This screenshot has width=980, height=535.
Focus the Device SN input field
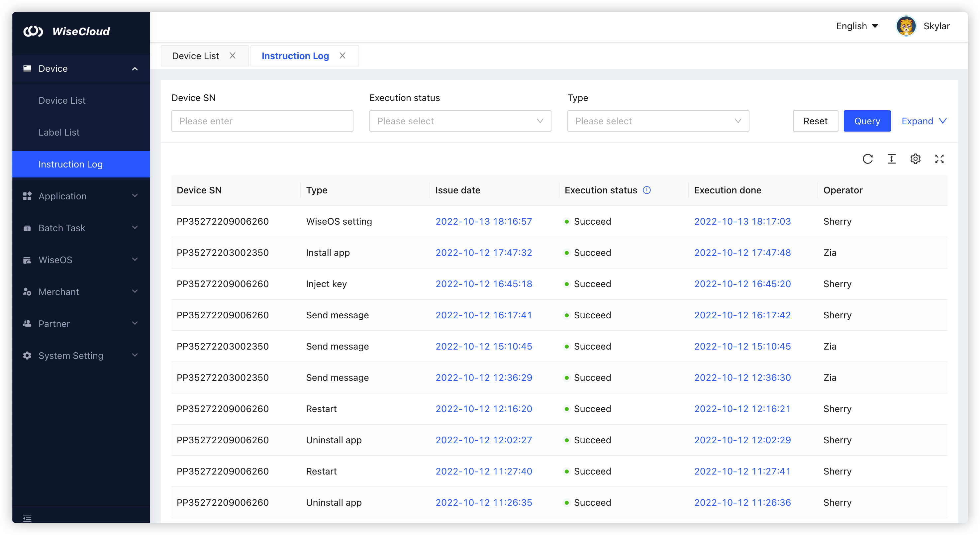point(262,121)
